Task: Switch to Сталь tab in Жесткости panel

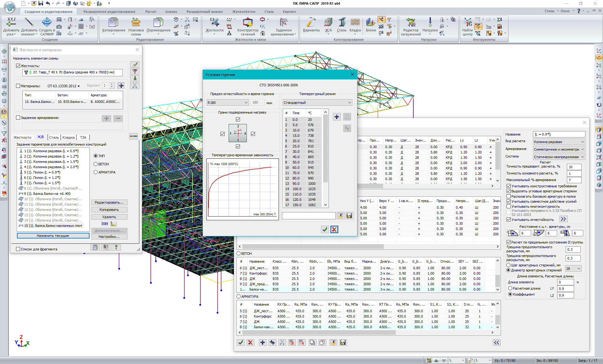Action: (54, 137)
